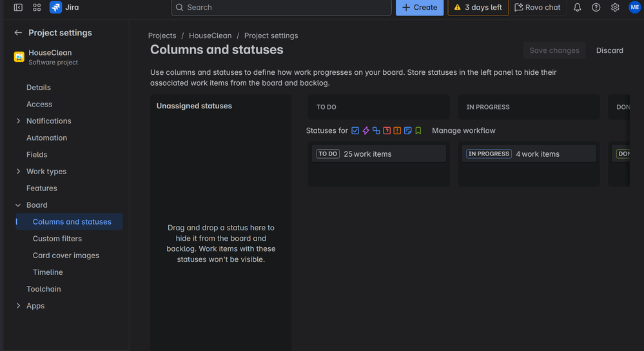
Task: Click the Discard button
Action: click(x=609, y=50)
